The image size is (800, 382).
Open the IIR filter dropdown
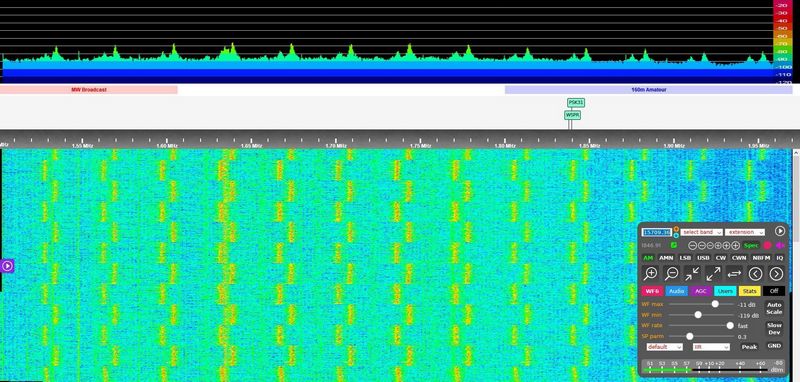pyautogui.click(x=711, y=347)
